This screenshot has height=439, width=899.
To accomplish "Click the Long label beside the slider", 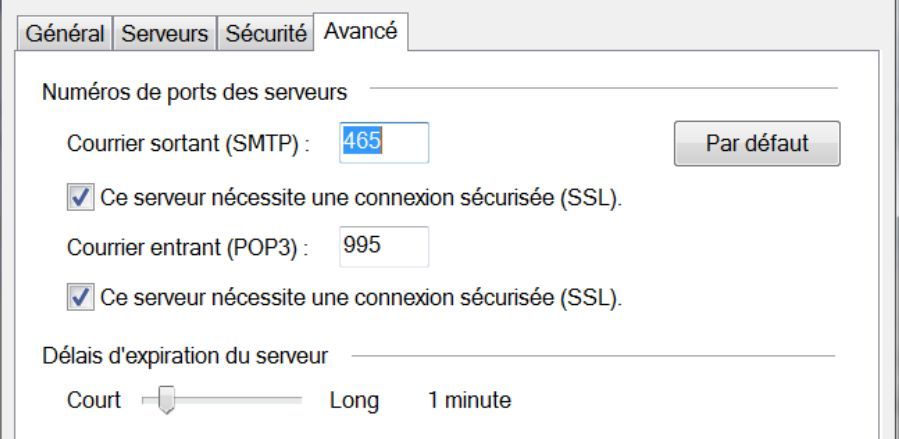I will click(x=354, y=402).
